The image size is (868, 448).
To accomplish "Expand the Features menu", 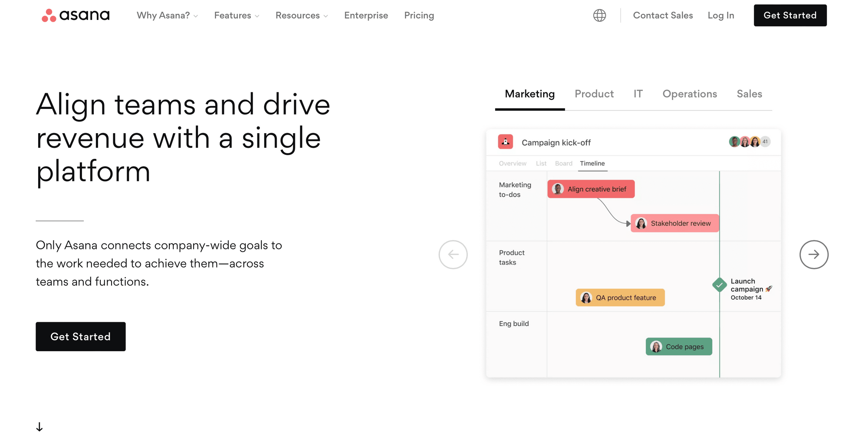I will (x=237, y=16).
